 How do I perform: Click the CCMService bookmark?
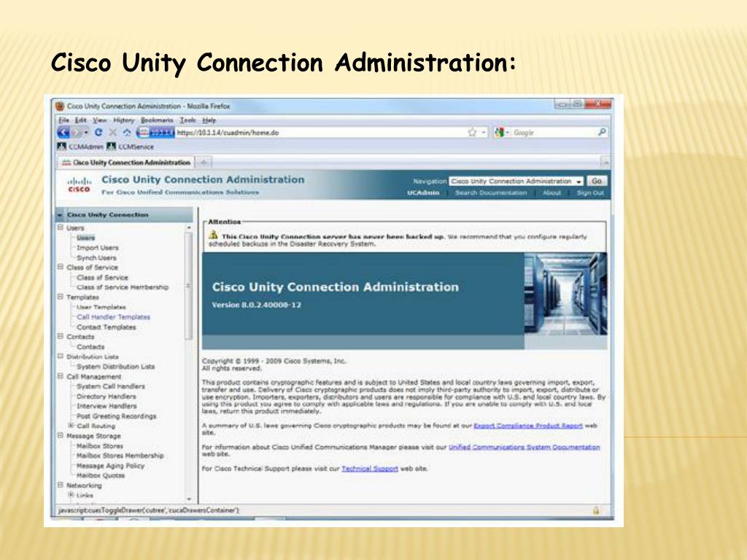[x=130, y=147]
